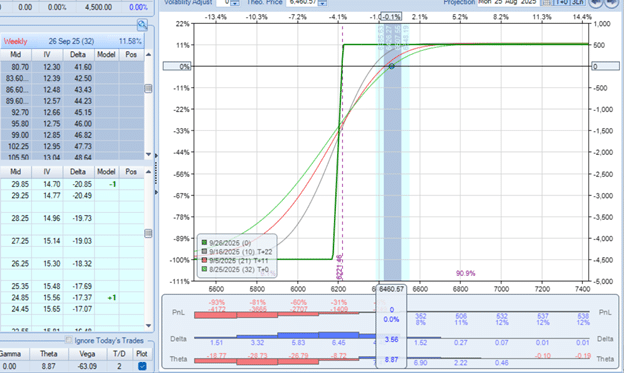The image size is (624, 373).
Task: Click the -4172 PnL bar label
Action: (216, 309)
